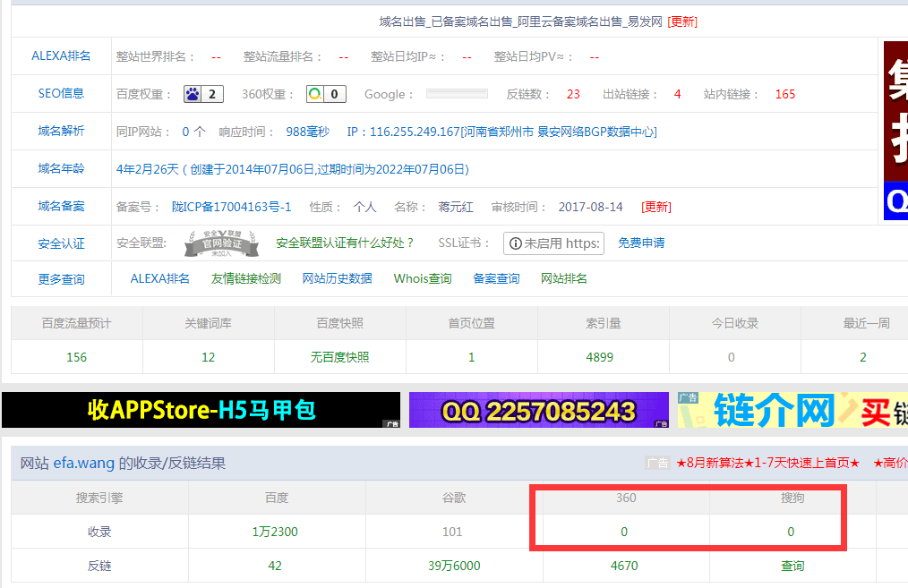Click 查询 for Sogou backlinks

pyautogui.click(x=792, y=565)
